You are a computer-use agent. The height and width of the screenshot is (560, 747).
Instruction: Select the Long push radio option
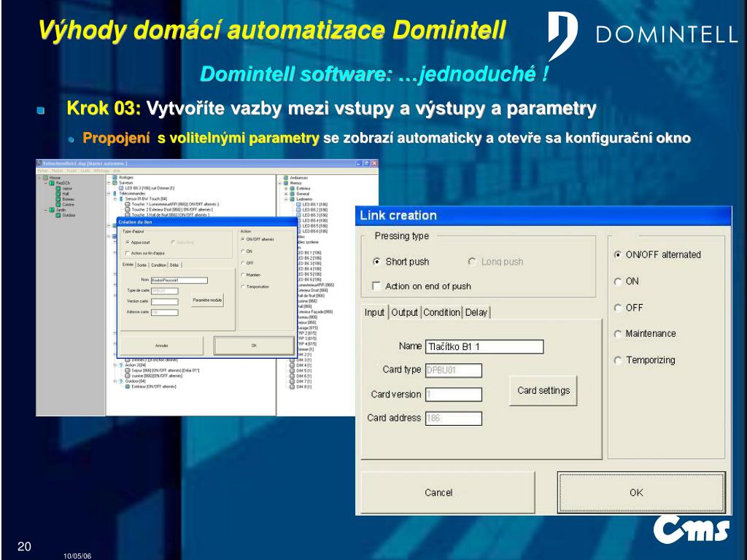pyautogui.click(x=472, y=262)
